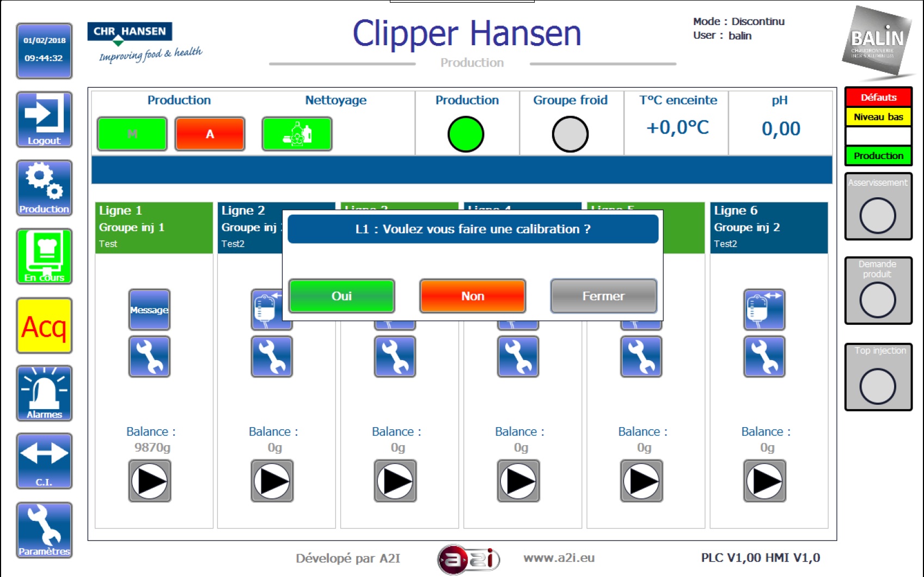This screenshot has width=924, height=577.
Task: Open the Alarmes siren icon
Action: 44,393
